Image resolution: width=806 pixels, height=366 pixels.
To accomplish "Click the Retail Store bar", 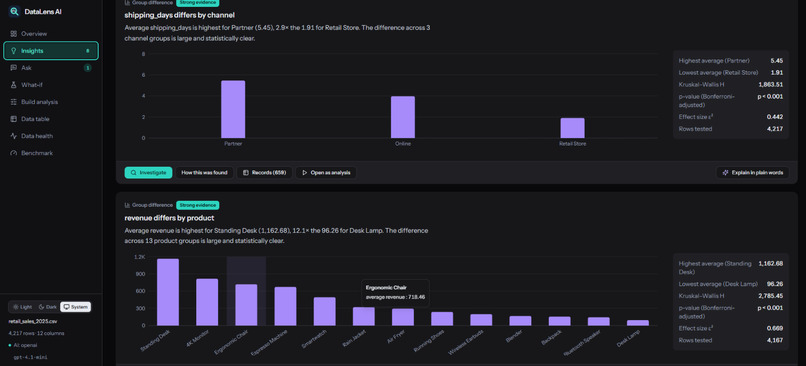I will click(572, 128).
